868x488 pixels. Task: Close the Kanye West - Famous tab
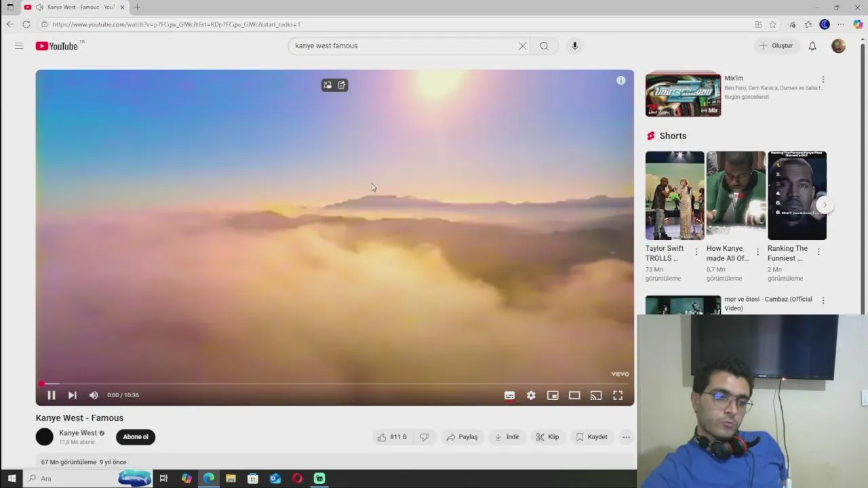tap(122, 7)
